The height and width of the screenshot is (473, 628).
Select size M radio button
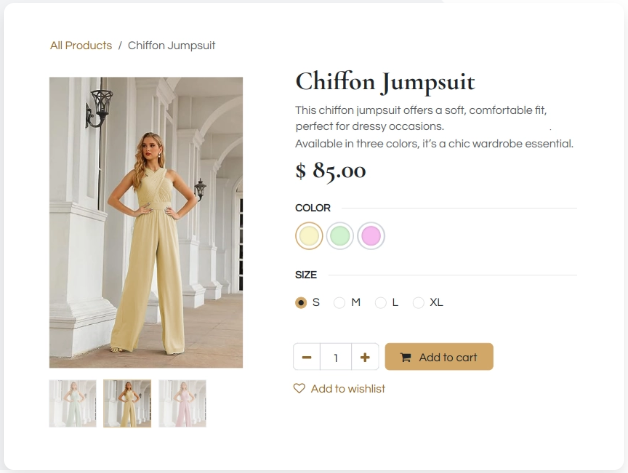[x=340, y=302]
